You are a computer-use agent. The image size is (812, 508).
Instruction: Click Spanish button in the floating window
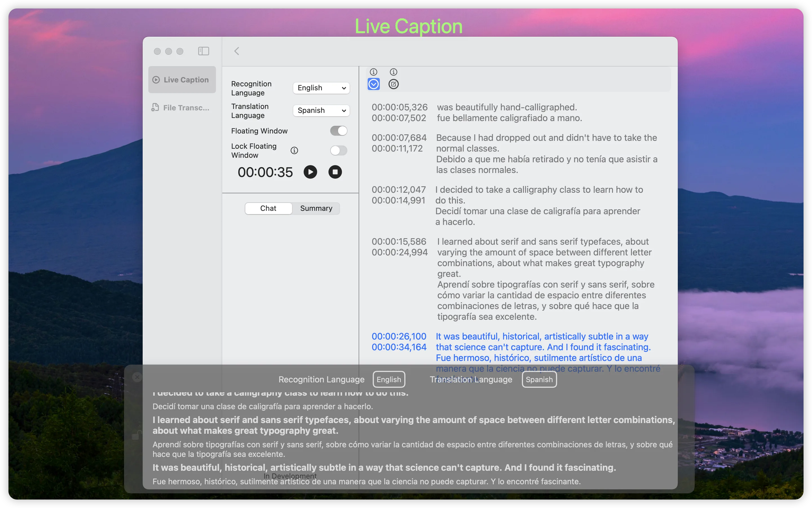coord(539,379)
